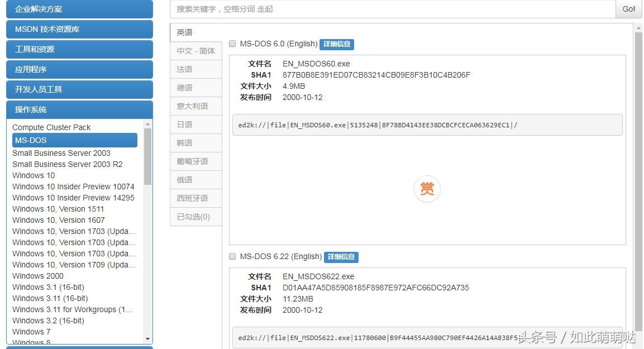This screenshot has width=644, height=349.
Task: Switch to the 法语 language tab
Action: pyautogui.click(x=196, y=69)
